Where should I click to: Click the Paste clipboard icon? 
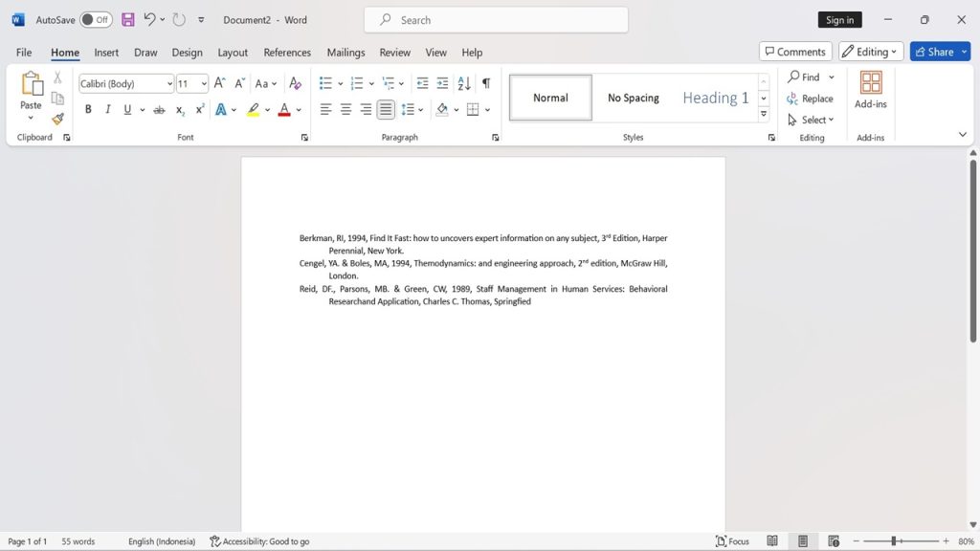point(31,83)
